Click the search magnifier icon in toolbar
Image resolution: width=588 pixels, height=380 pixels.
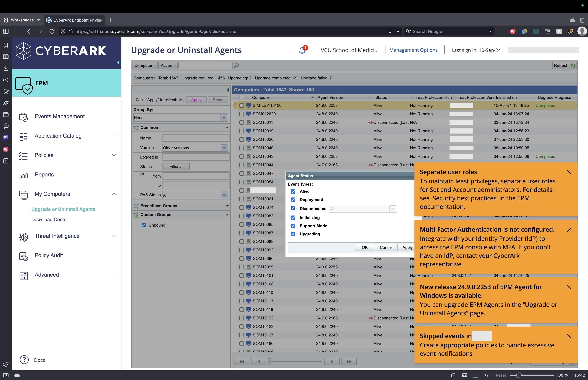(x=236, y=65)
